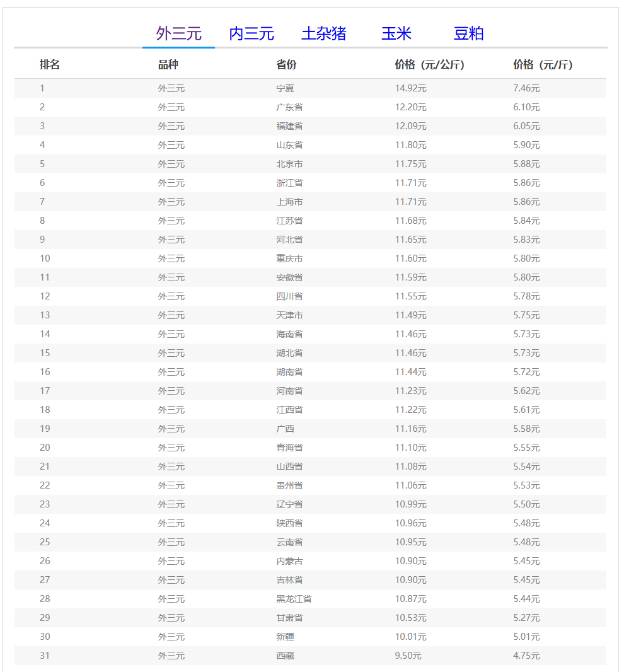Choose the 新疆 province cell
The height and width of the screenshot is (672, 624).
pyautogui.click(x=285, y=637)
